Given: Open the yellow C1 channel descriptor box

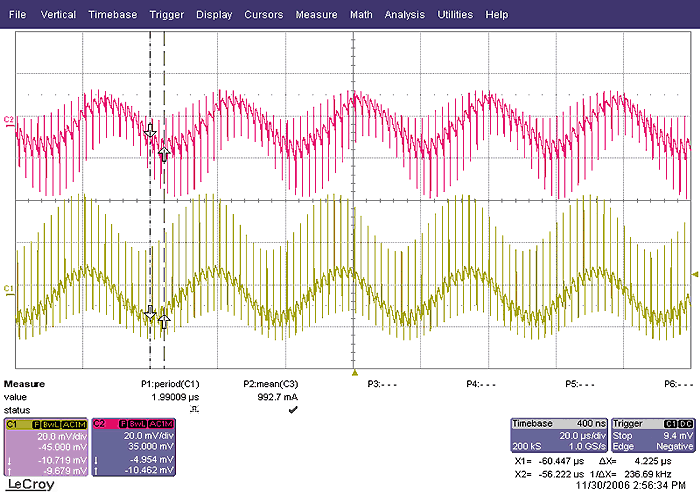Looking at the screenshot, I should tap(45, 443).
